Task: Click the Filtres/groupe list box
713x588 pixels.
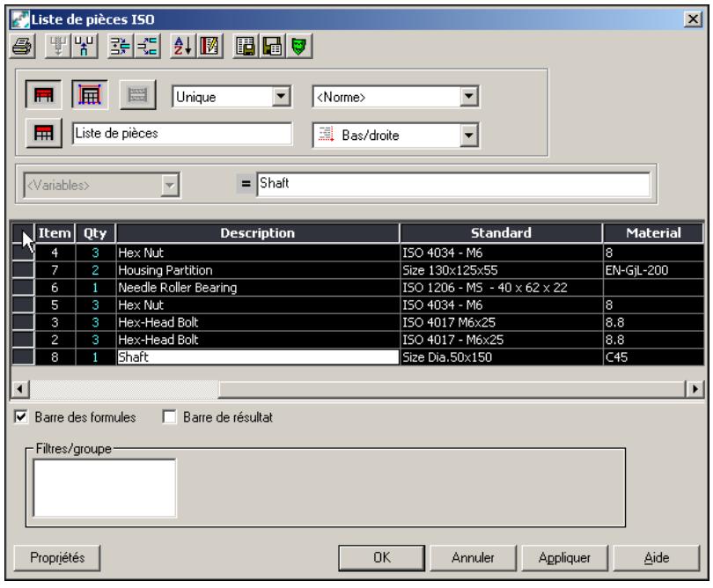Action: [x=105, y=488]
